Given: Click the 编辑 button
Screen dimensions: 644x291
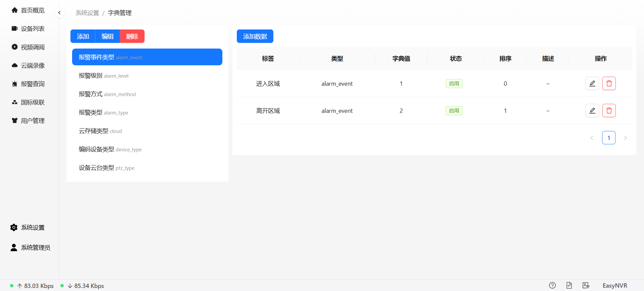Looking at the screenshot, I should 108,36.
